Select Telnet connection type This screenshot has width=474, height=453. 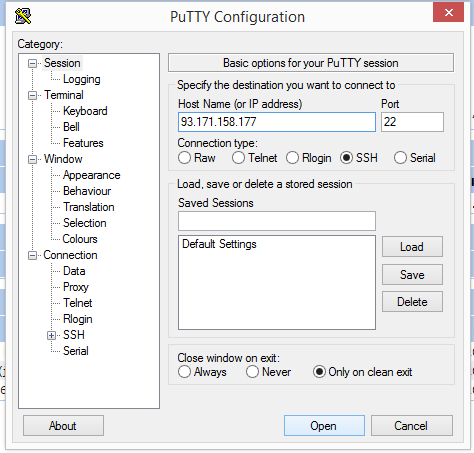[238, 158]
